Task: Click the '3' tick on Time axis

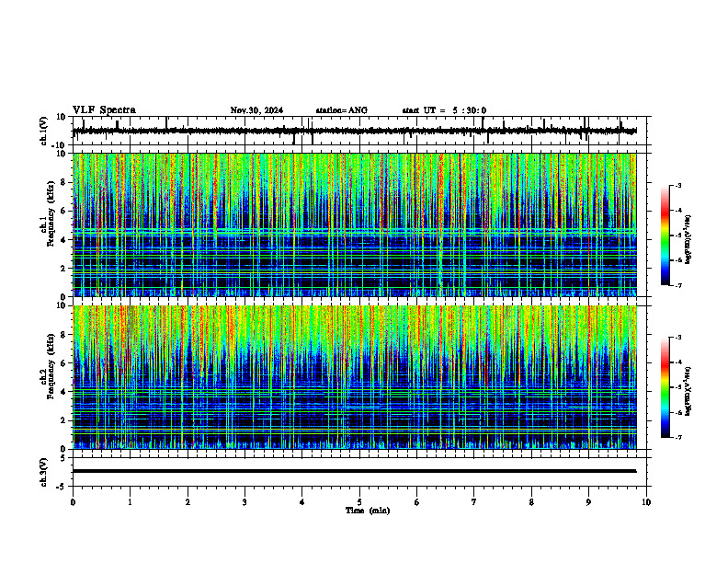Action: pyautogui.click(x=245, y=502)
